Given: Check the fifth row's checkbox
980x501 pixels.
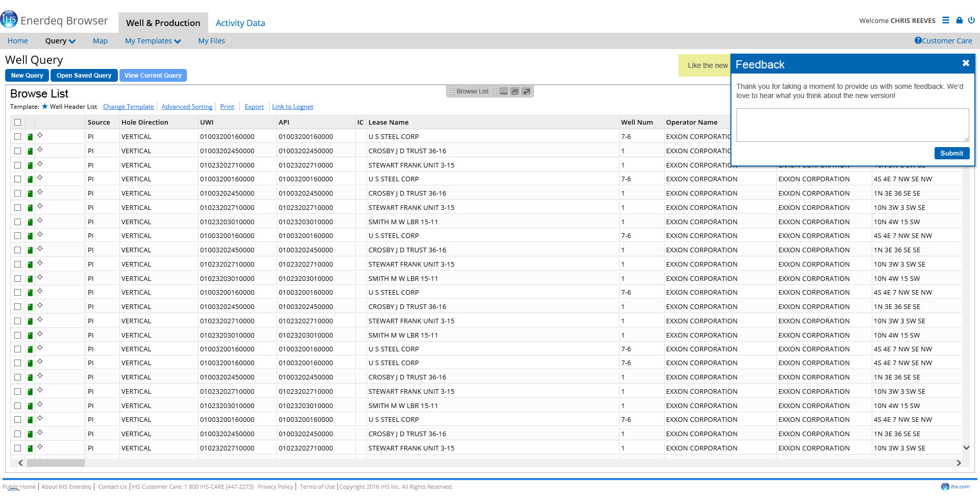Looking at the screenshot, I should point(18,194).
